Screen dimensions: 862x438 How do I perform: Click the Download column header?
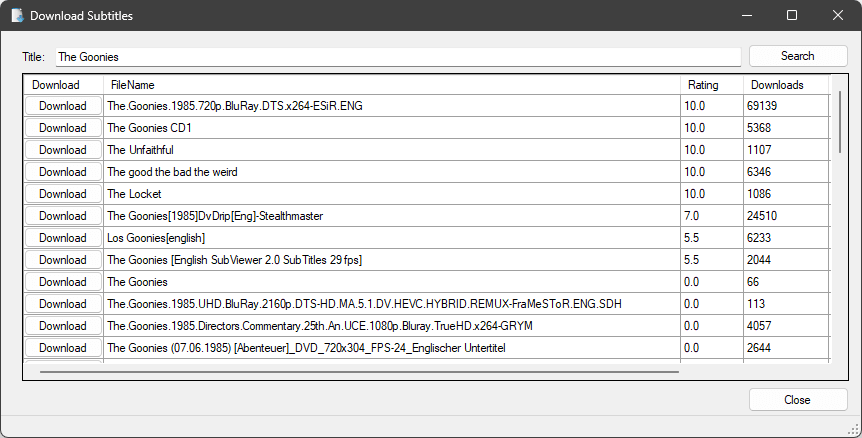(x=63, y=85)
